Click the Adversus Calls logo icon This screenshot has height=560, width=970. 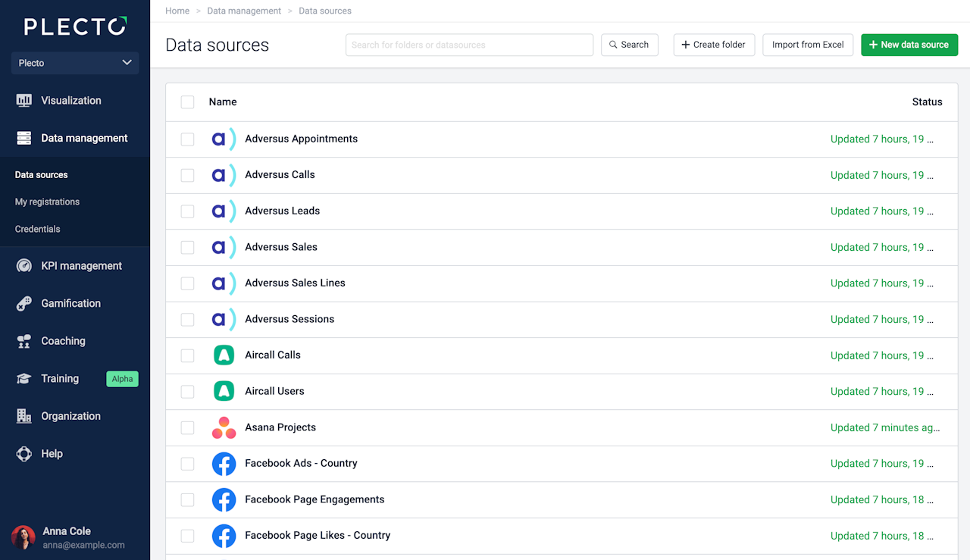pyautogui.click(x=224, y=175)
